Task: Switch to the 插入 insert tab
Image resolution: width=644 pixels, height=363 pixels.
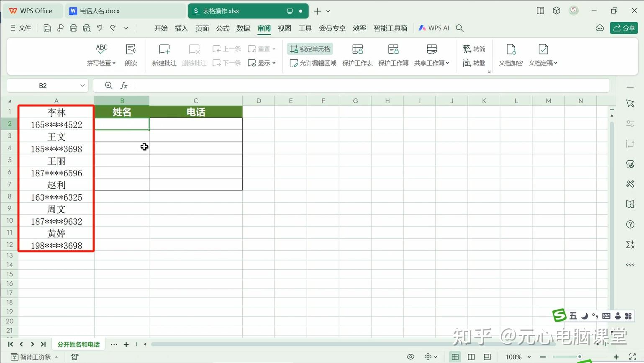Action: point(181,28)
